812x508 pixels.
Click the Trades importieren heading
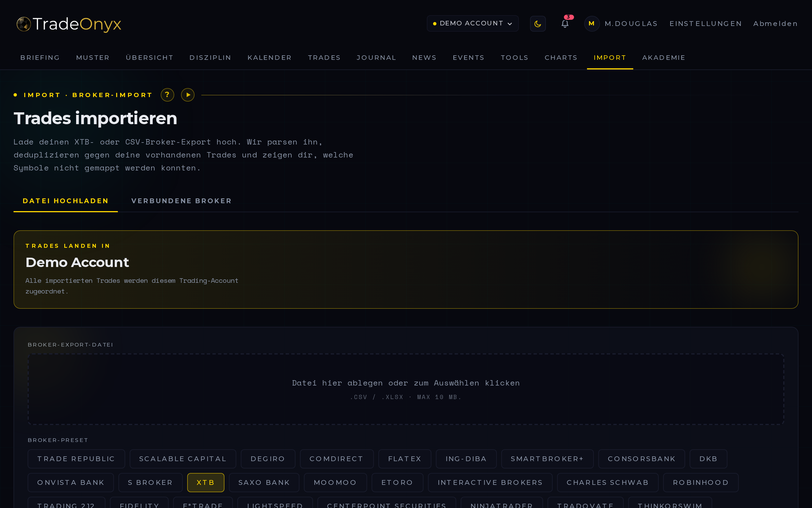tap(95, 118)
